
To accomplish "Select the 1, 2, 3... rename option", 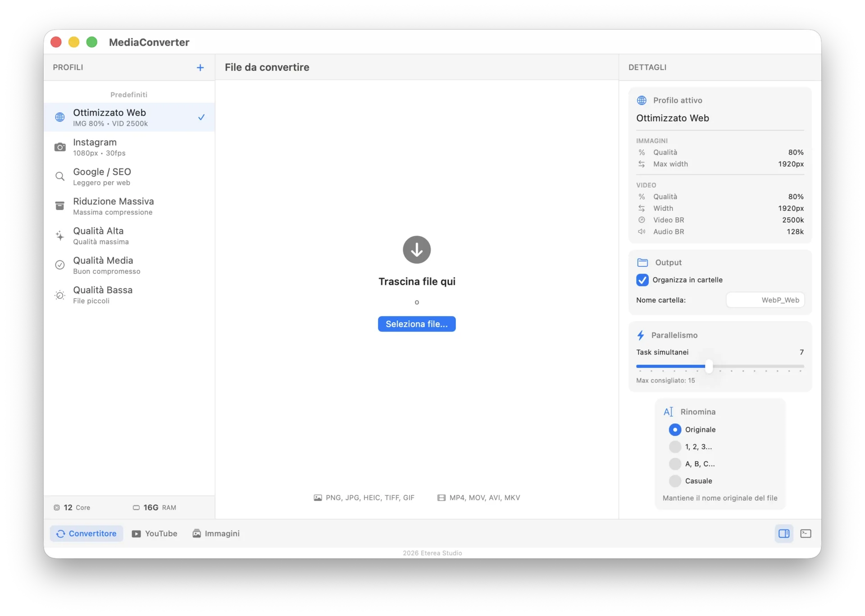I will point(675,447).
